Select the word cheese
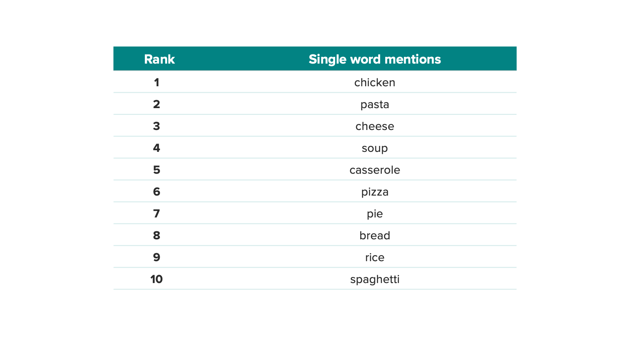The width and height of the screenshot is (644, 353). tap(375, 126)
